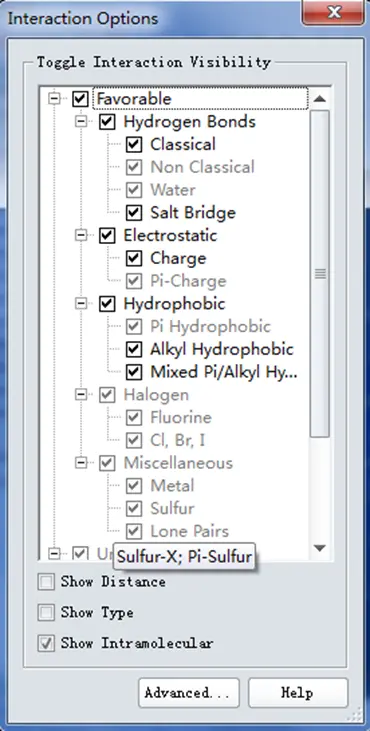Enable the Show Distance checkbox
The height and width of the screenshot is (731, 370).
tap(46, 582)
